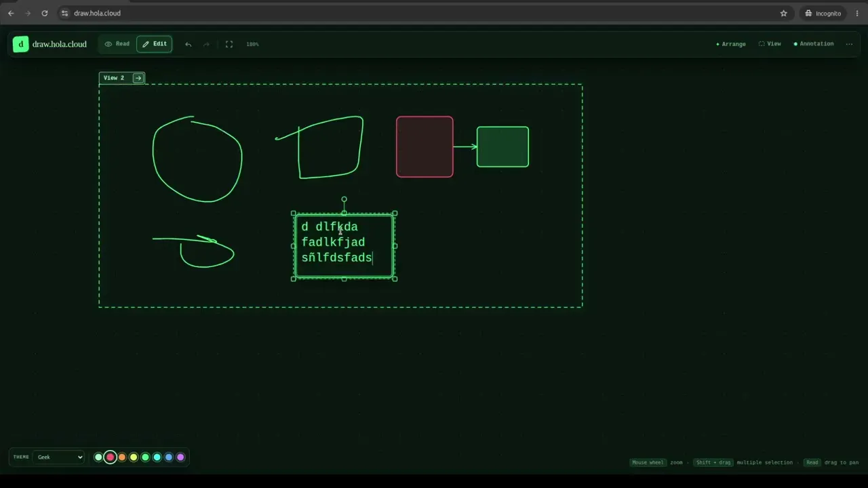Pick the cyan color swatch
The height and width of the screenshot is (488, 868).
(x=157, y=457)
